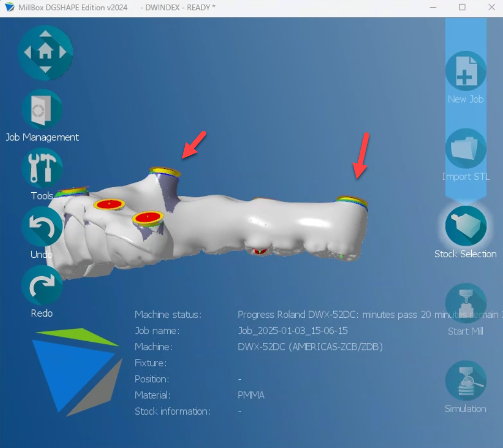503x448 pixels.
Task: Open Stock Selection
Action: pos(466,226)
